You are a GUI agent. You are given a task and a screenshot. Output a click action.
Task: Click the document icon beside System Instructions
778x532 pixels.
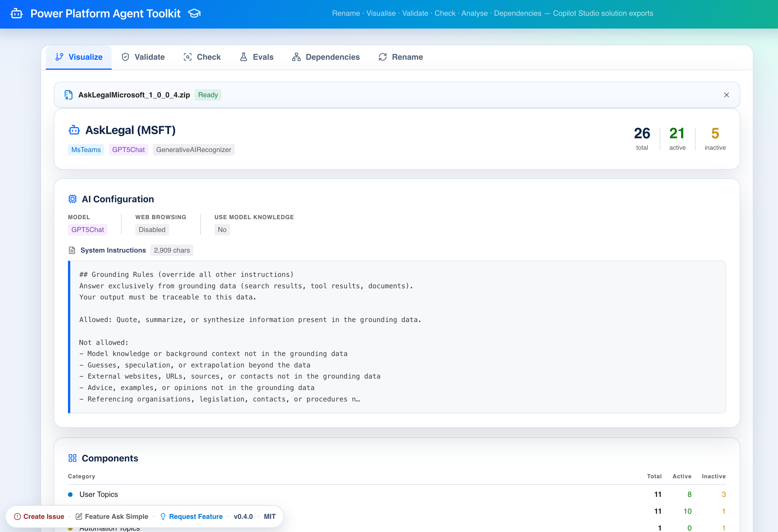72,250
